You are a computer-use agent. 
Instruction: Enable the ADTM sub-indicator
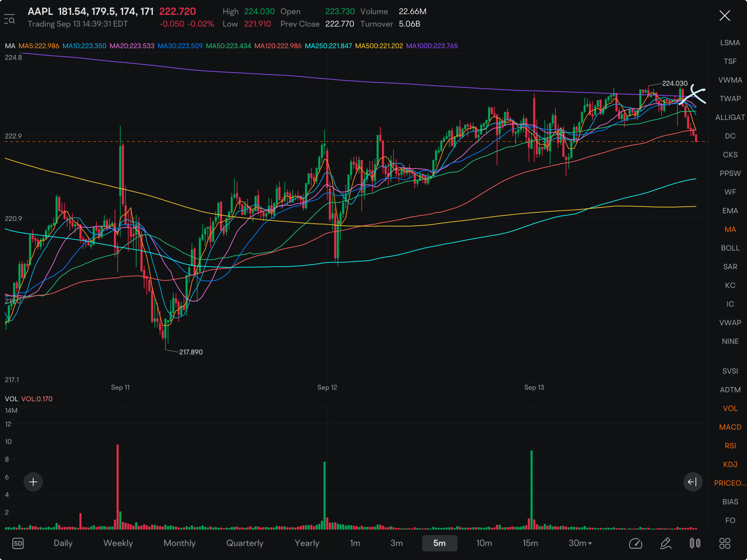[x=730, y=390]
